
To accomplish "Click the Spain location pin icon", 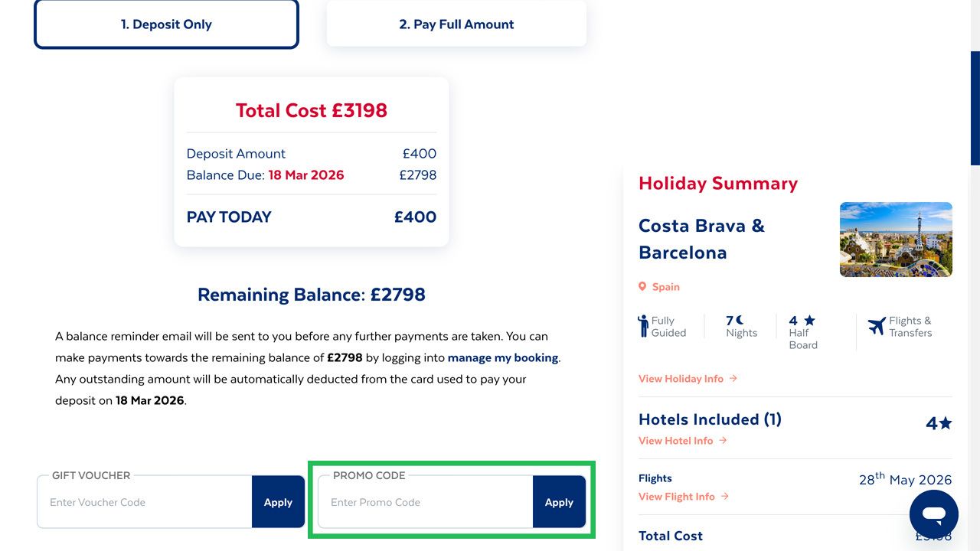I will coord(643,286).
